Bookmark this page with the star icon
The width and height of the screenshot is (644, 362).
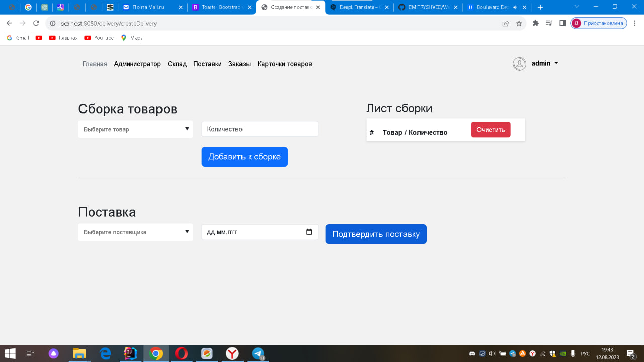(x=519, y=23)
